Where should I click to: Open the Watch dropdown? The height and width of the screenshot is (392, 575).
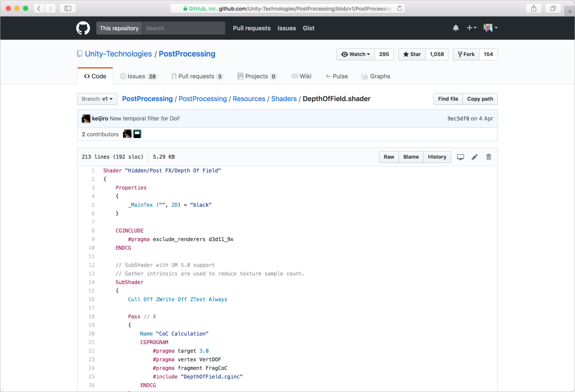356,54
